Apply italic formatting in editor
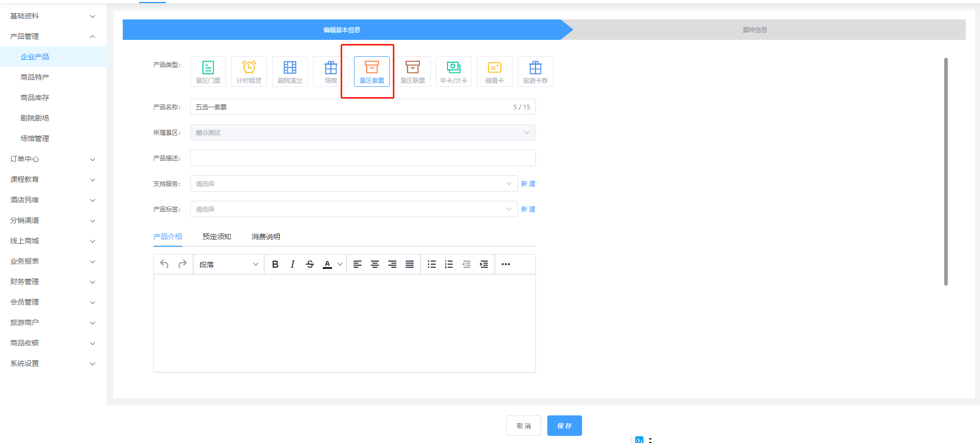Image resolution: width=980 pixels, height=443 pixels. click(293, 264)
